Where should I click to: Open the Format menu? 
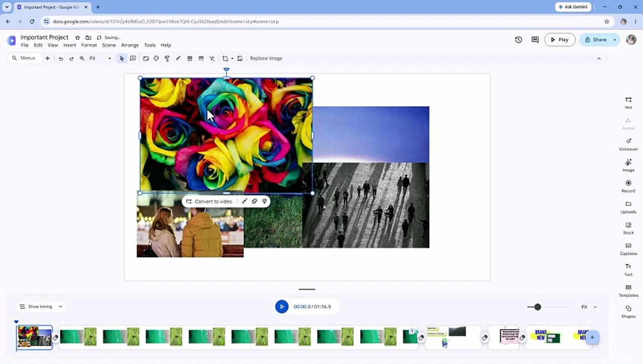89,45
